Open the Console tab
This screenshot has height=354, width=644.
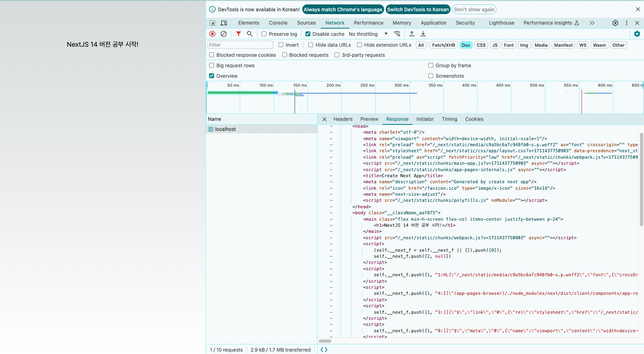point(278,23)
